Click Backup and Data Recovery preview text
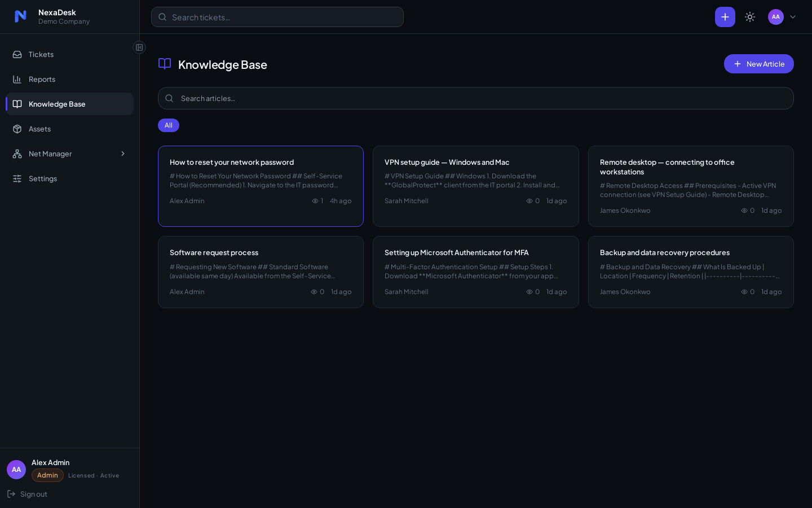This screenshot has height=508, width=812. 690,271
